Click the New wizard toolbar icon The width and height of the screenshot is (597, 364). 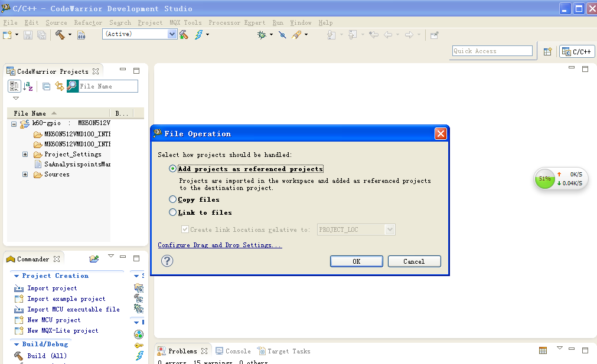coord(8,35)
